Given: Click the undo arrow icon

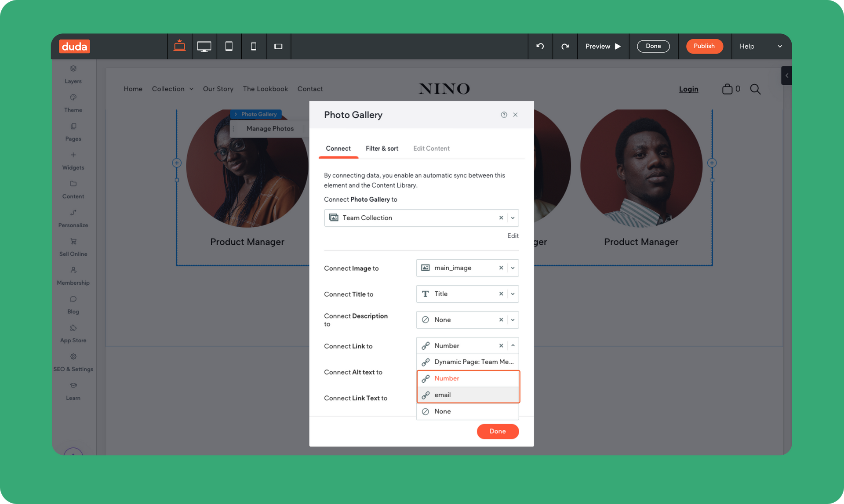Looking at the screenshot, I should pos(540,46).
